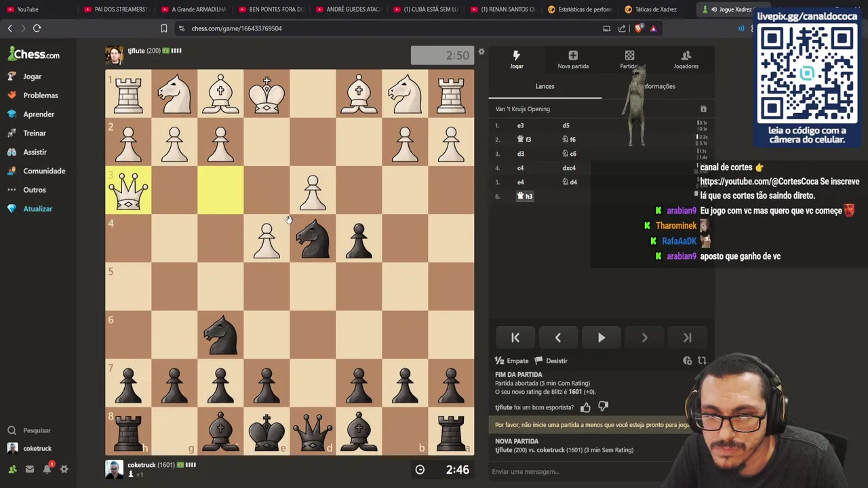The image size is (868, 488).
Task: Flip the board with the arrows icon
Action: [702, 361]
